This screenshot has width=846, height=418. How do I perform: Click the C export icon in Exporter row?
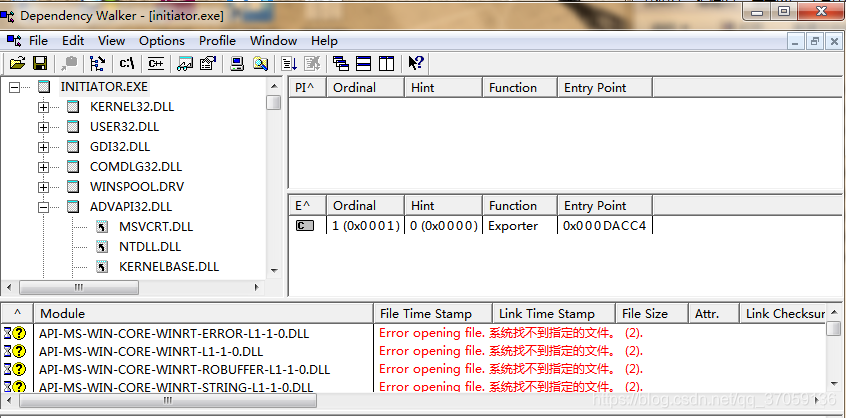[305, 225]
